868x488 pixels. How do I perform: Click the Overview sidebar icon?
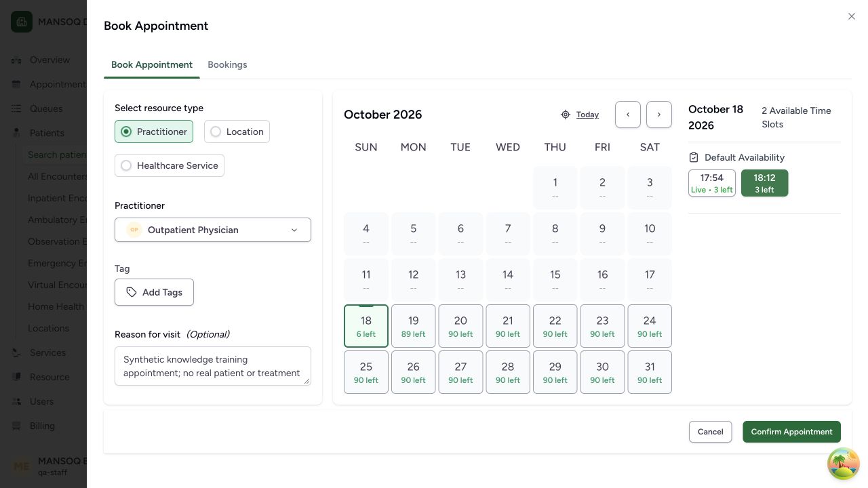coord(16,60)
